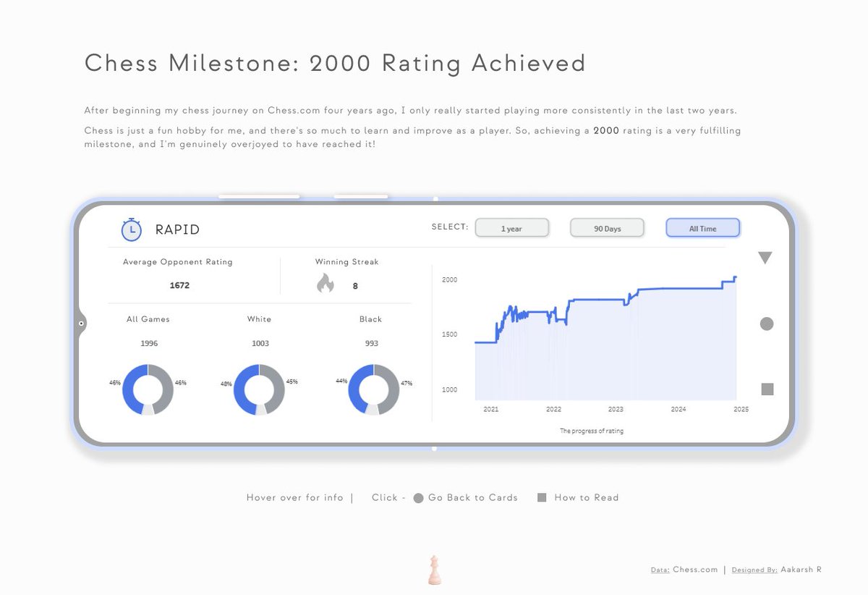Select the 1 year time filter

coord(511,227)
